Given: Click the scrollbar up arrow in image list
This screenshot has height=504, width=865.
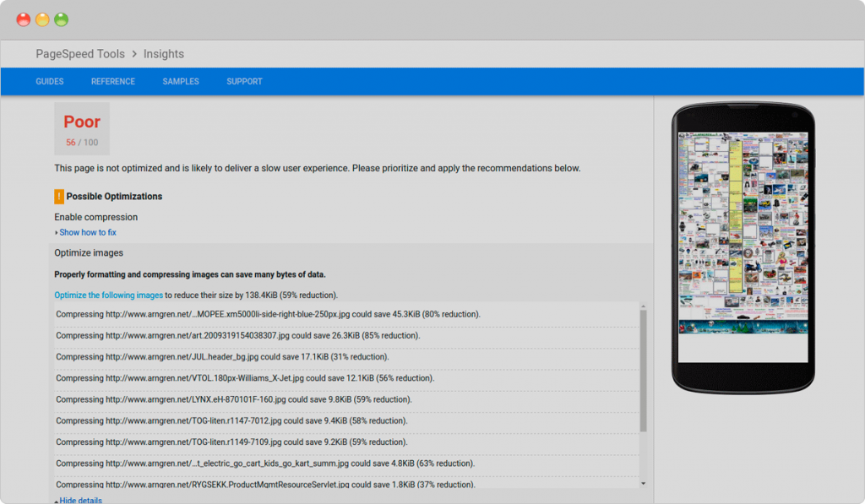Looking at the screenshot, I should [643, 306].
